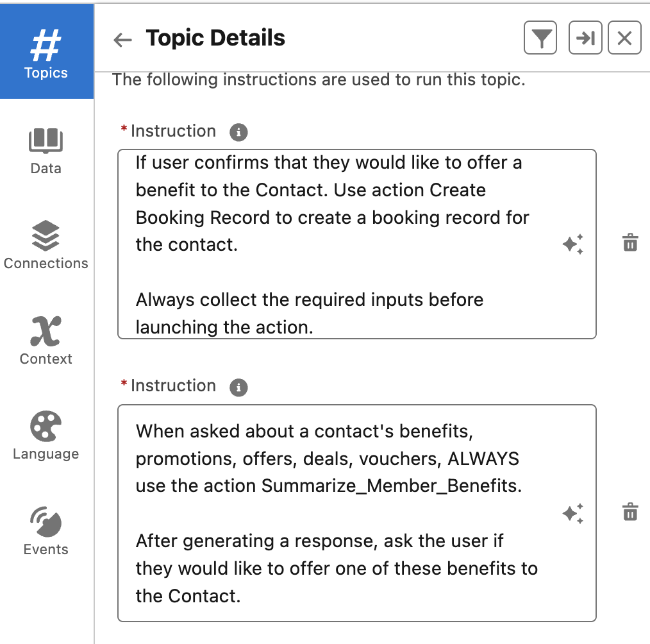Delete the Summarize_Member_Benefits instruction
Viewport: 650px width, 644px height.
(630, 513)
